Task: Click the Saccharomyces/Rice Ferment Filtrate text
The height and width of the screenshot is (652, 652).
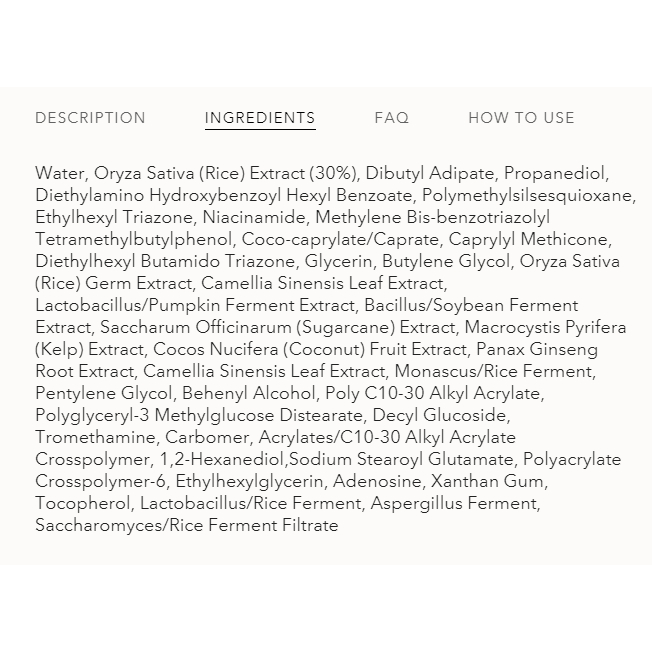Action: pos(186,525)
